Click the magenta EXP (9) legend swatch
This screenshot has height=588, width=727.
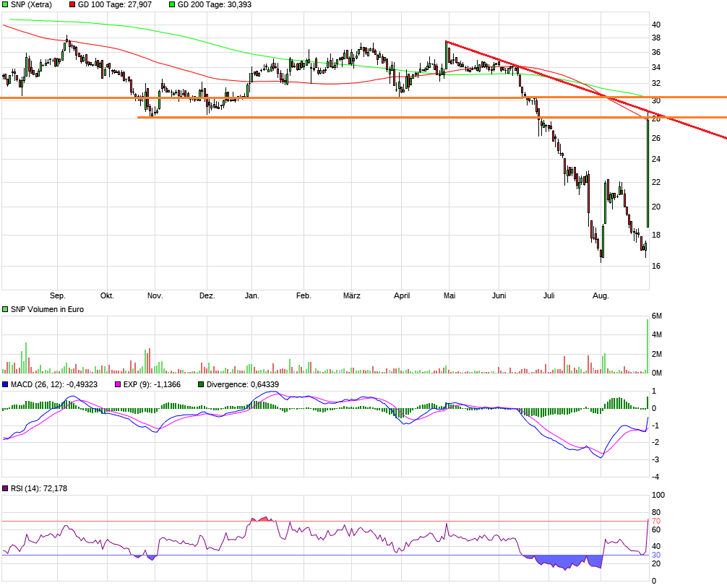(x=118, y=384)
